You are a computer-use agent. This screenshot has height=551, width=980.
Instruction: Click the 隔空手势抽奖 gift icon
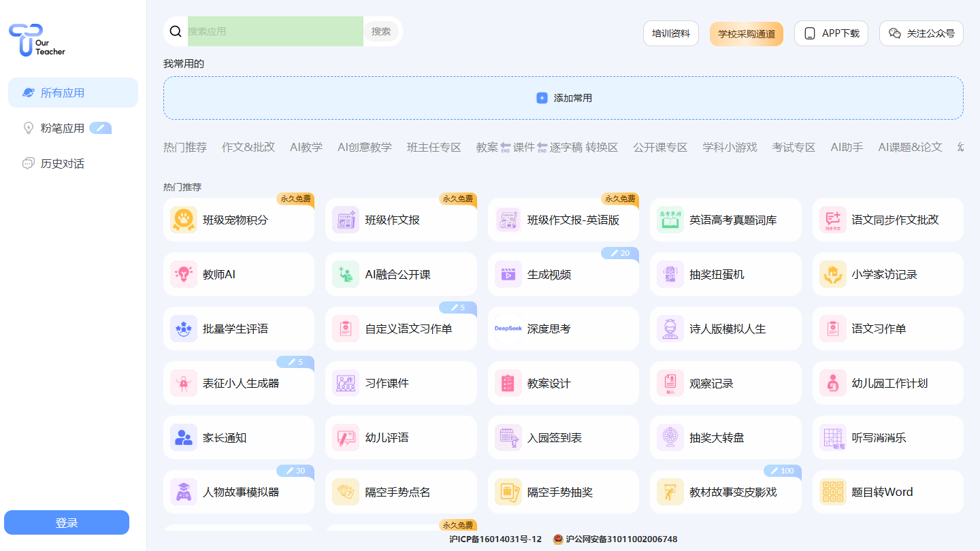tap(508, 492)
